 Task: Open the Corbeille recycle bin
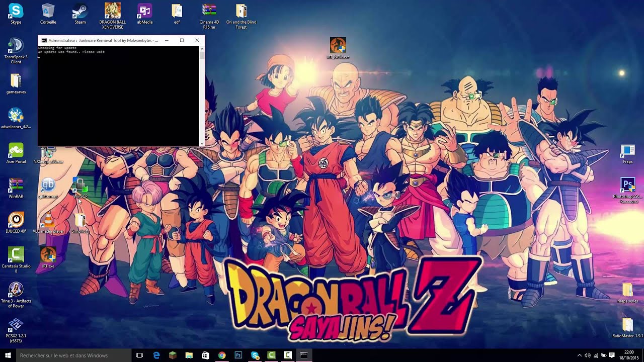click(48, 14)
